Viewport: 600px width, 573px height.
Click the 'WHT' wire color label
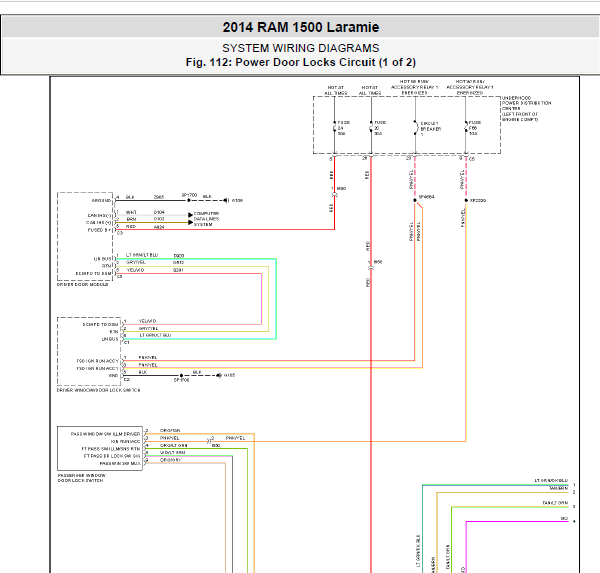tap(131, 212)
